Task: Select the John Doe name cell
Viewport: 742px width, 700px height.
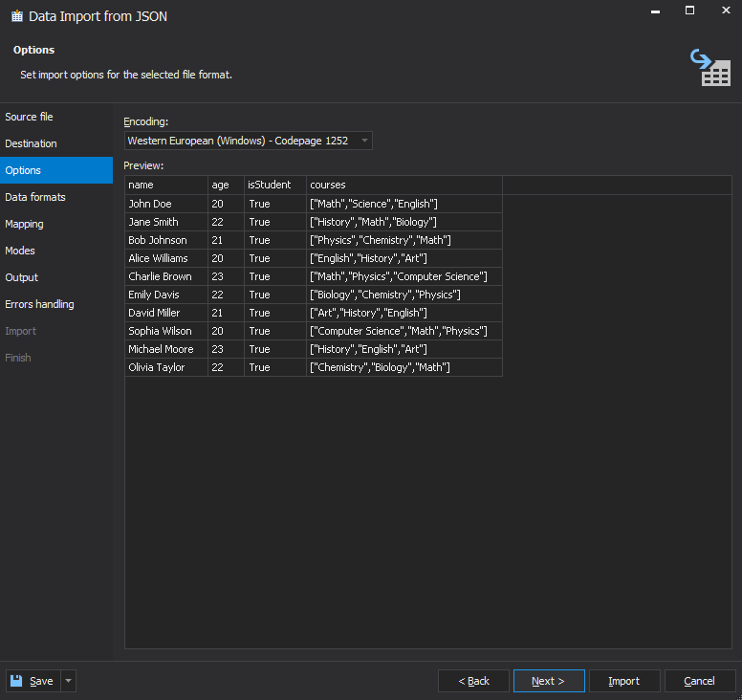Action: coord(166,204)
